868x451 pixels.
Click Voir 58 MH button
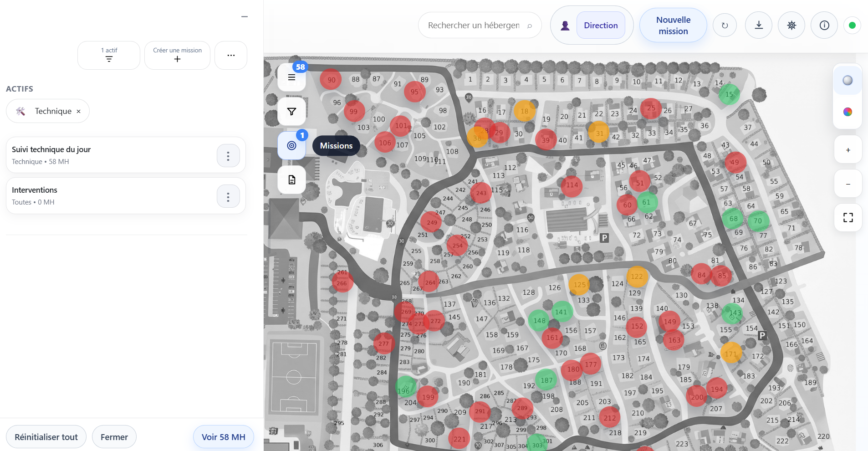tap(223, 437)
